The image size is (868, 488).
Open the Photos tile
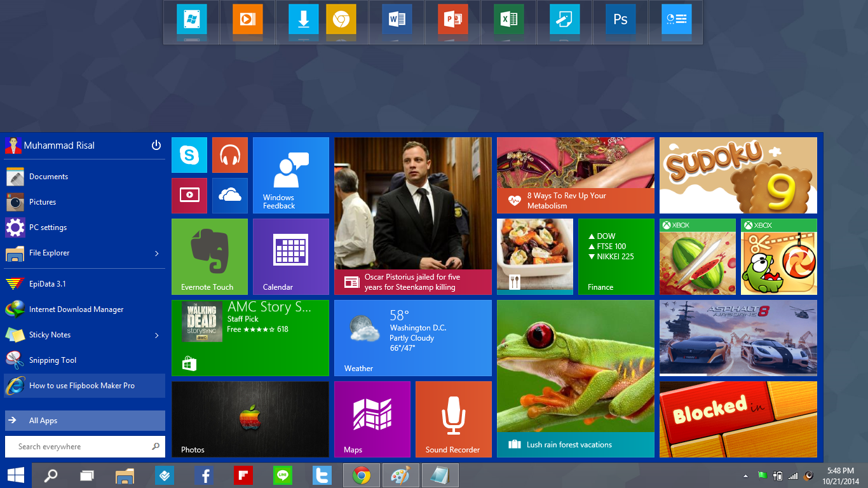(x=250, y=419)
